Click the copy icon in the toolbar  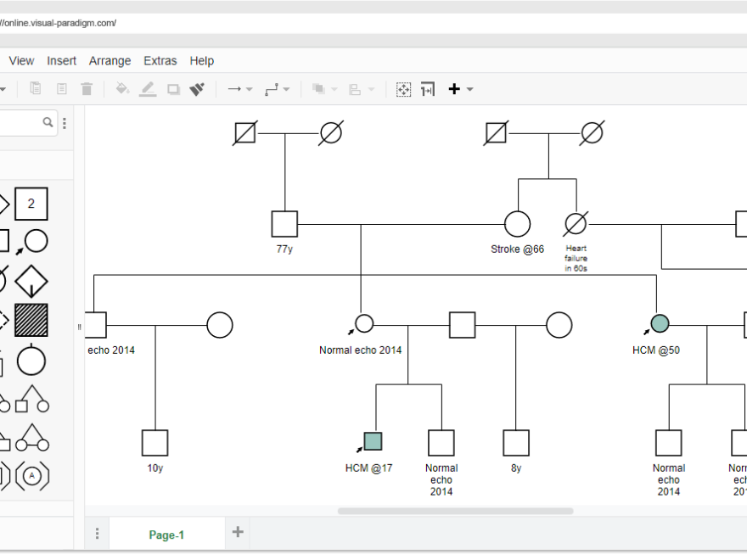click(x=36, y=88)
